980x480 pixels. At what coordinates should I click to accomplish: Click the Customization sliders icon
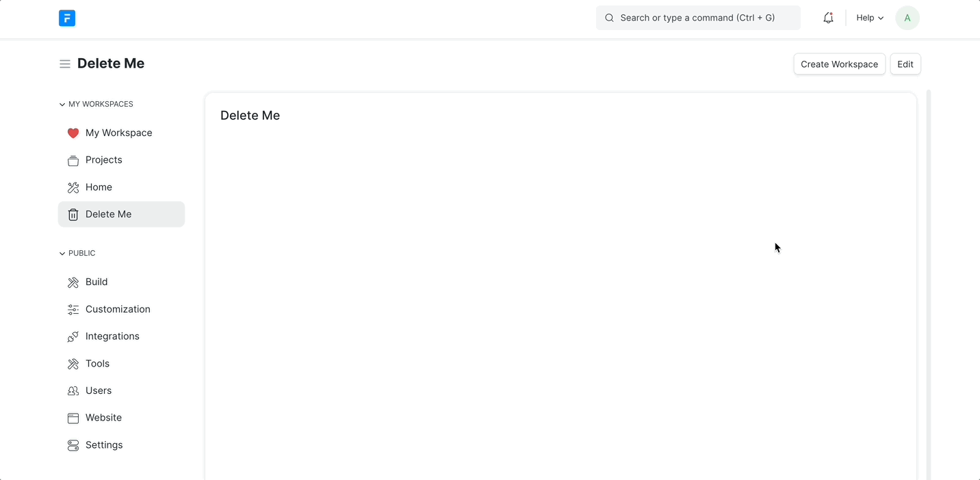[73, 310]
